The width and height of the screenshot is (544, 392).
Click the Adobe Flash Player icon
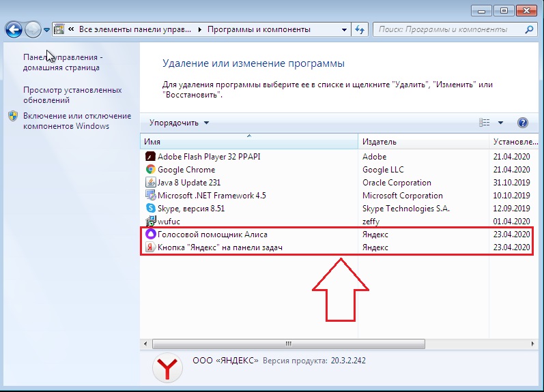pos(150,157)
